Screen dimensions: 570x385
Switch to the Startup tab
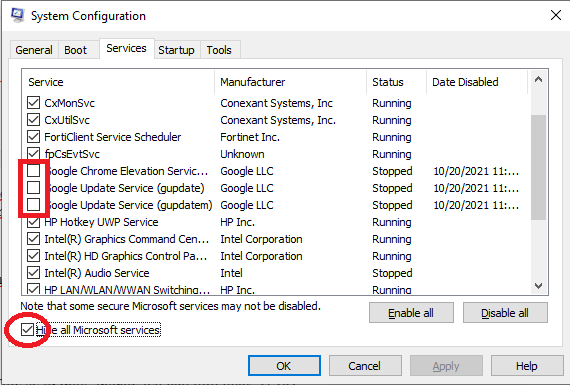(176, 50)
